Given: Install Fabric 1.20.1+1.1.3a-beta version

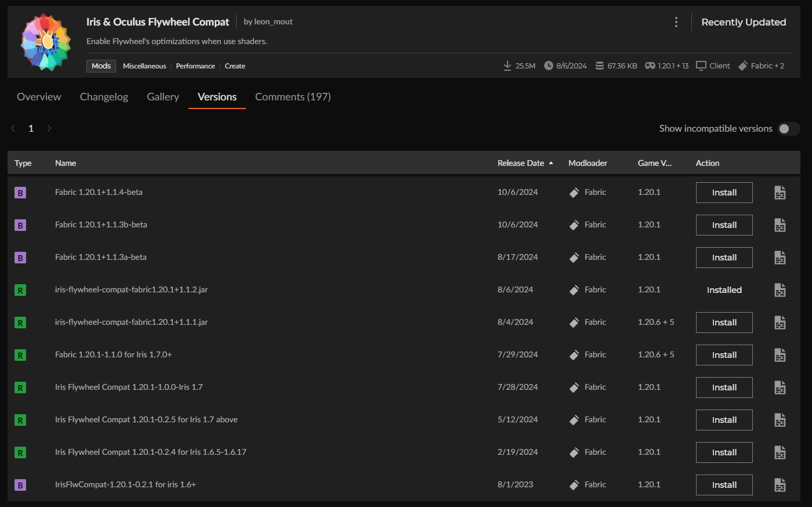Looking at the screenshot, I should [x=724, y=258].
